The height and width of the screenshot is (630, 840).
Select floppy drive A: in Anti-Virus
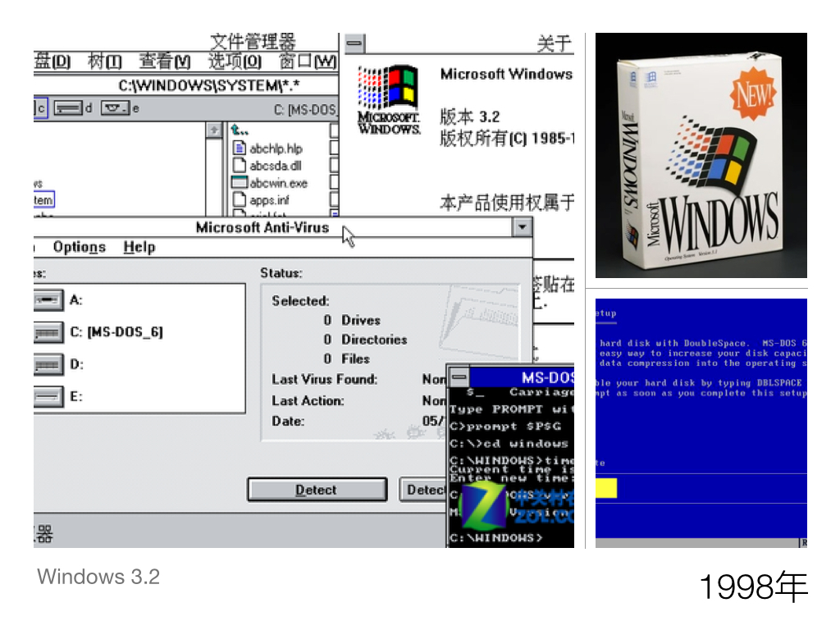pos(49,300)
